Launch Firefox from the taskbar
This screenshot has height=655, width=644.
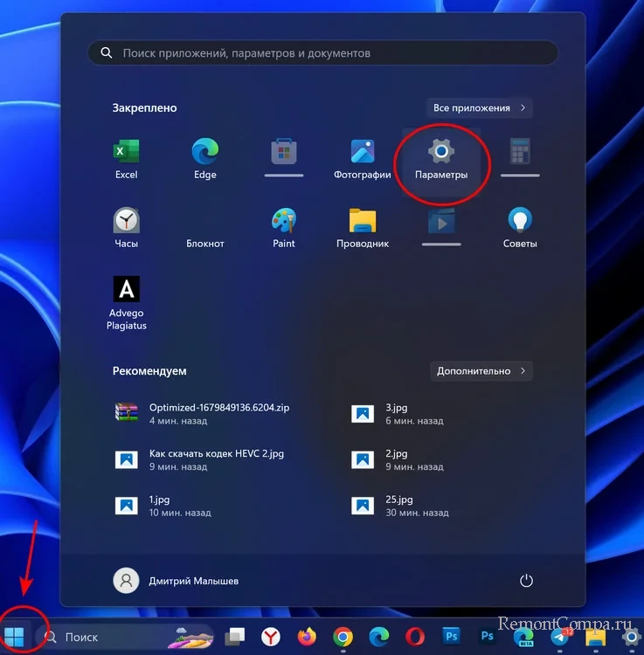tap(307, 637)
